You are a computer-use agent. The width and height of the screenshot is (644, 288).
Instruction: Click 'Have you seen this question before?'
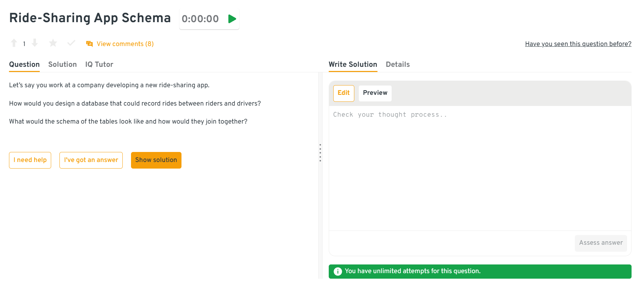(578, 44)
